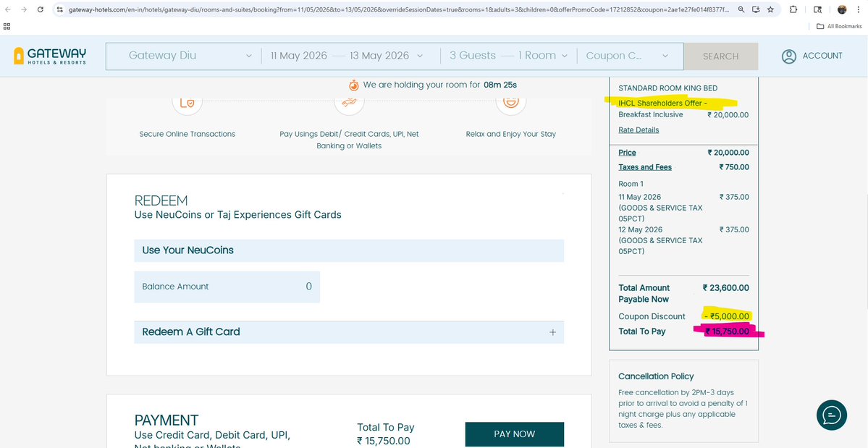Open the Chrome profile avatar
This screenshot has width=868, height=448.
[842, 9]
